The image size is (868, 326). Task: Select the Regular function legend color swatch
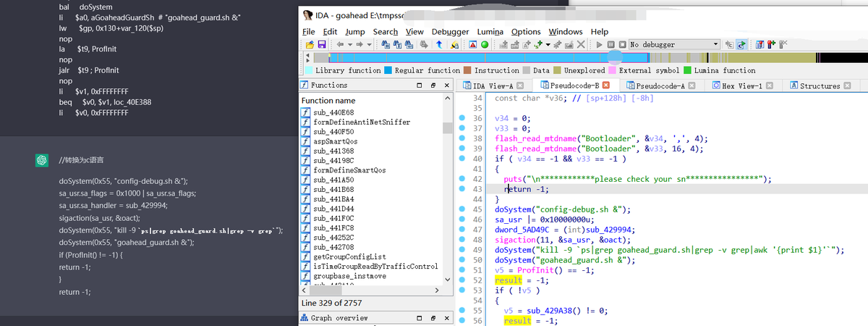[x=388, y=70]
